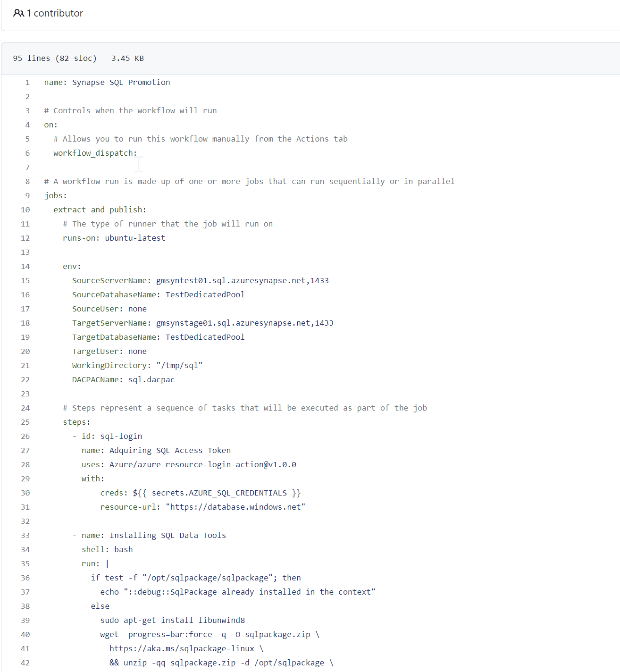Click comment '# Allows you to run this workflow'
This screenshot has width=620, height=672.
[201, 139]
